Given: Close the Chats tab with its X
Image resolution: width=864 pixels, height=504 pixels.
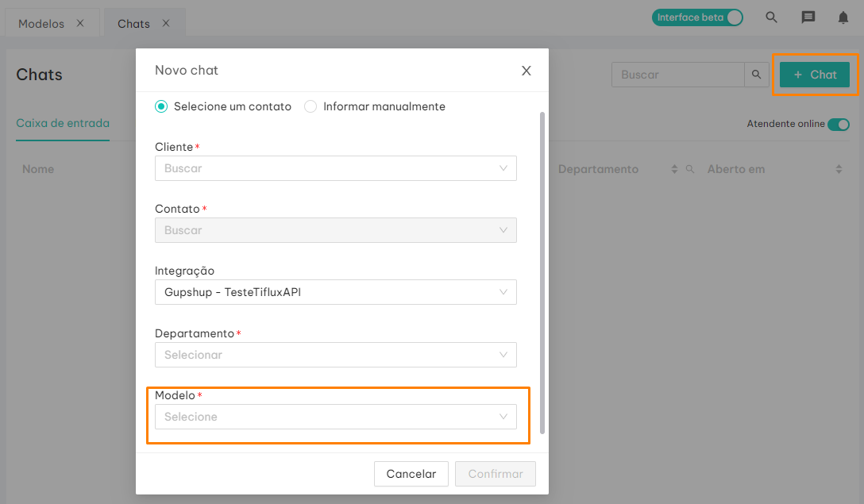Looking at the screenshot, I should [166, 23].
